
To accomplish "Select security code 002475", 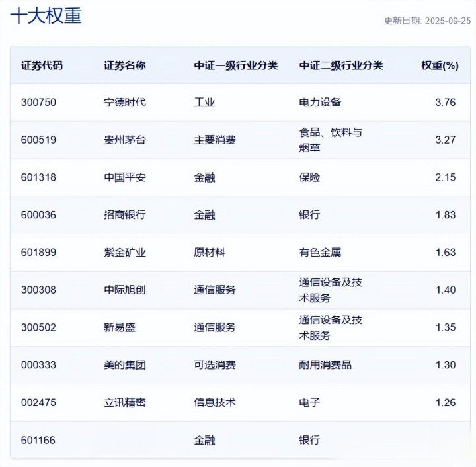I will coord(38,403).
